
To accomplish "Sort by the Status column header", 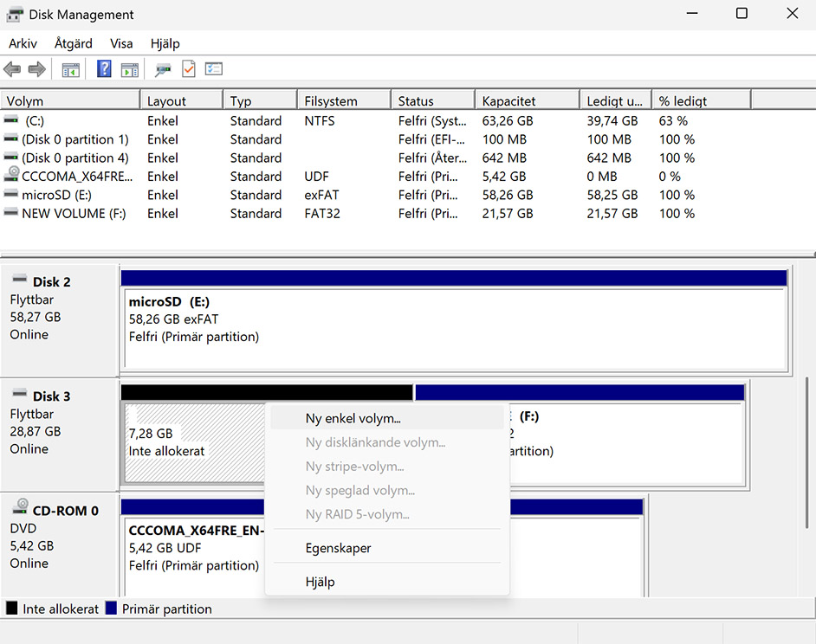I will click(433, 100).
